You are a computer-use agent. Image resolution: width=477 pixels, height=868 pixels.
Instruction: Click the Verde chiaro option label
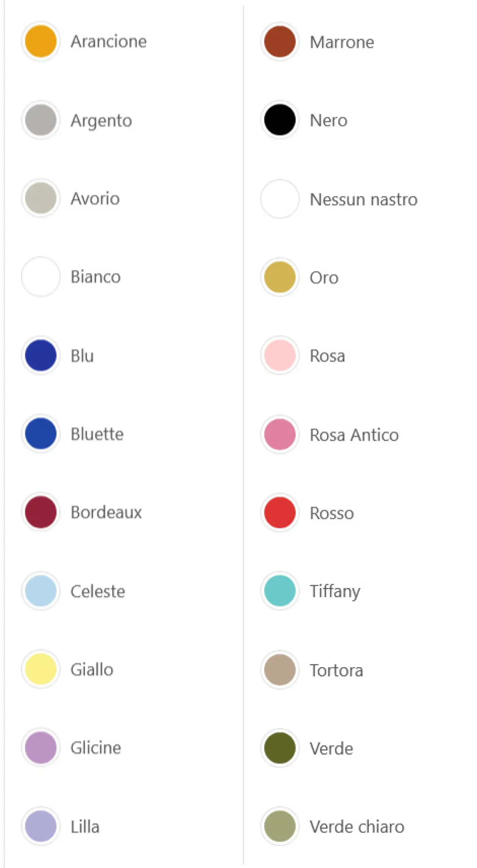coord(357,827)
